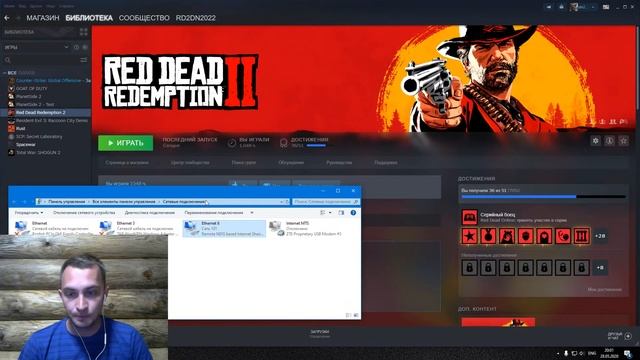Viewport: 640px width, 360px height.
Task: Open friends and chat plus icon
Action: 628,336
